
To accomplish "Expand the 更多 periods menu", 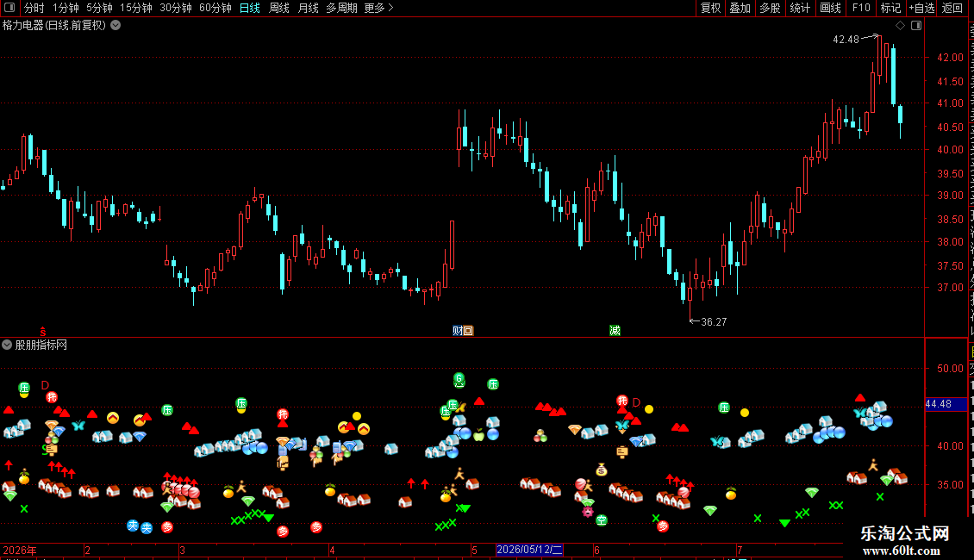I will pyautogui.click(x=378, y=8).
